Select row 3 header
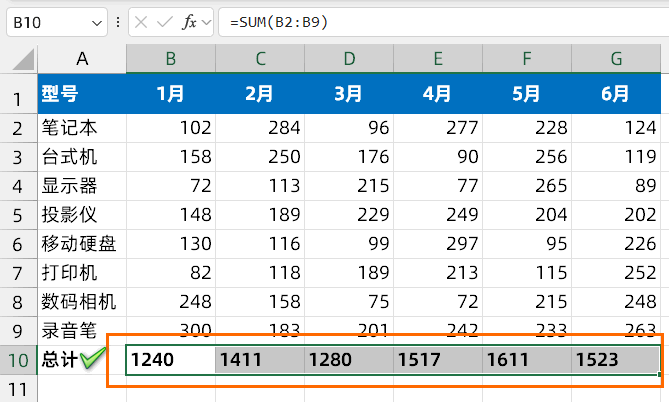Image resolution: width=669 pixels, height=402 pixels. click(x=18, y=157)
